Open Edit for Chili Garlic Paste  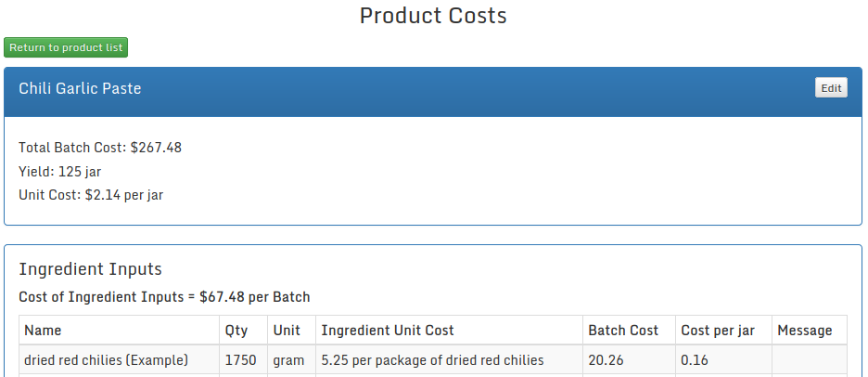coord(831,88)
